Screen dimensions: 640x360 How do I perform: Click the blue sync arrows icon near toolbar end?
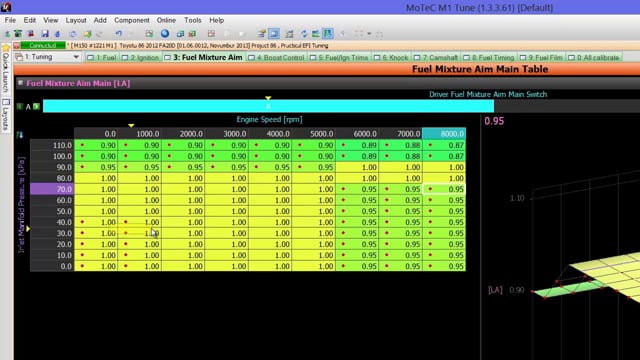pyautogui.click(x=304, y=34)
